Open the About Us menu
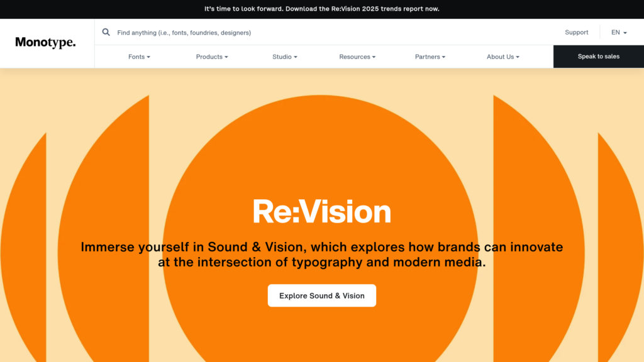Screen dimensions: 644x362 (502, 57)
